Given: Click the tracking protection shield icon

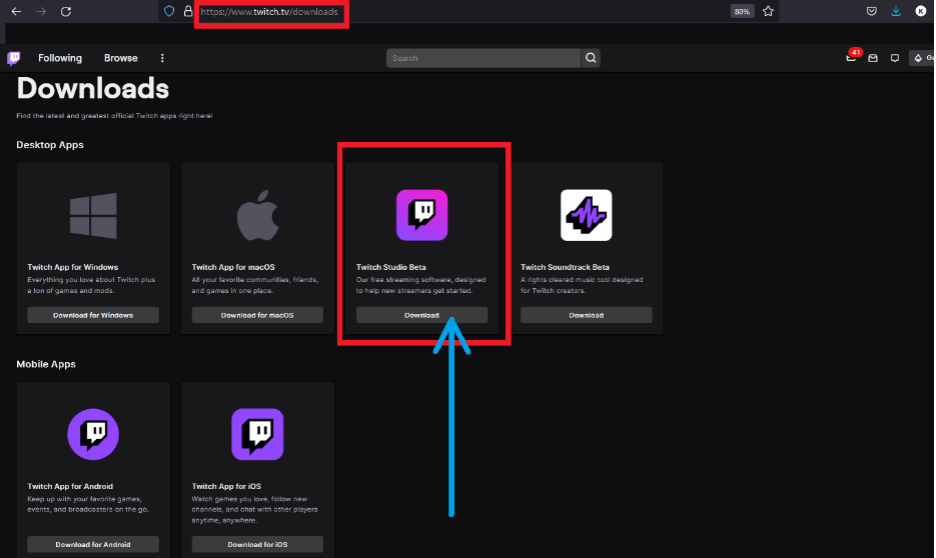Looking at the screenshot, I should [169, 11].
